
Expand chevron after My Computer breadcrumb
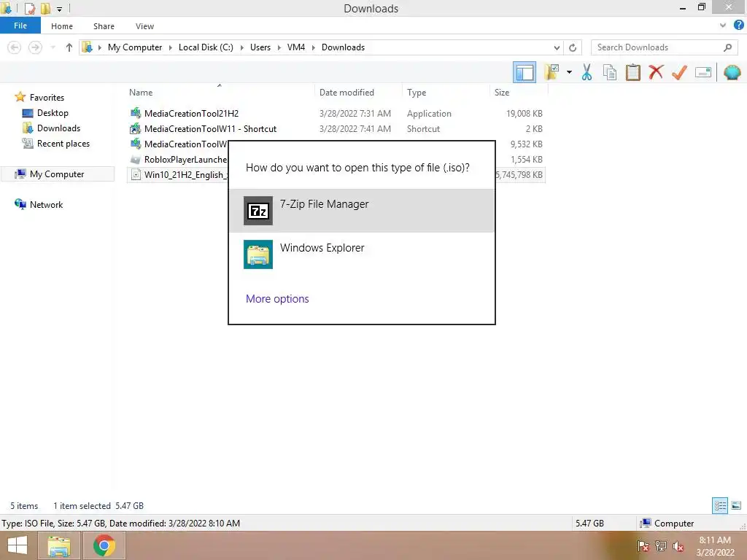point(171,47)
